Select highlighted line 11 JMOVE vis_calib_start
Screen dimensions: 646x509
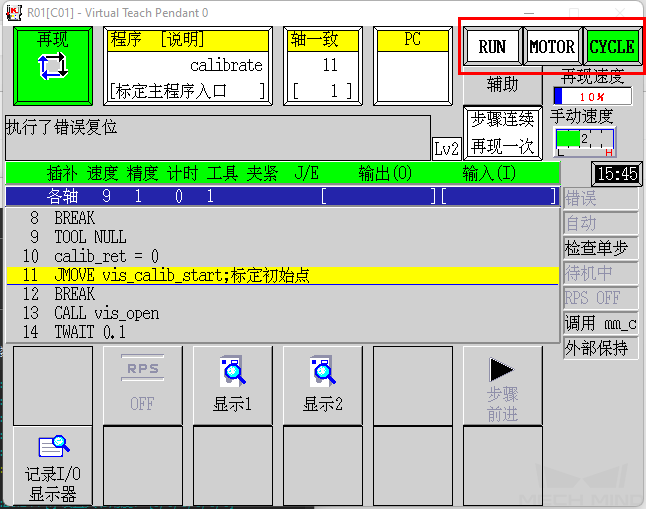(282, 275)
